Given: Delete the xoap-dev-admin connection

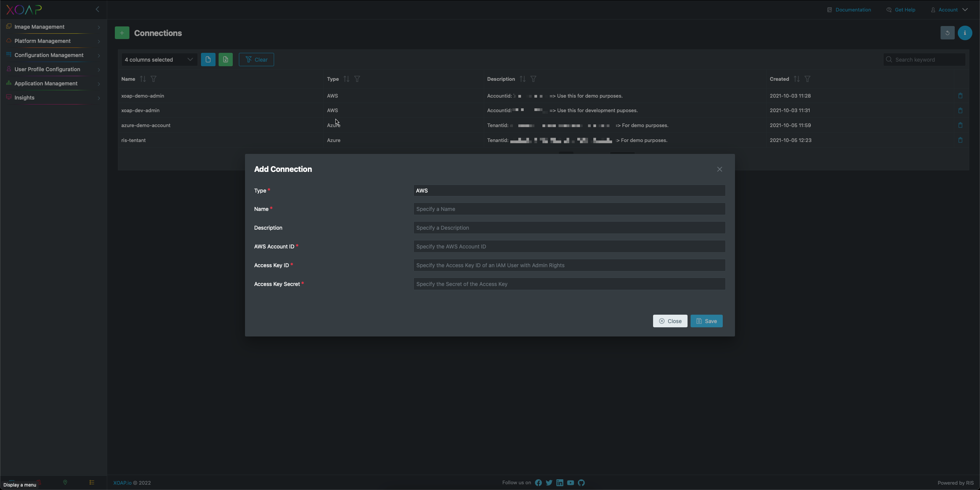Looking at the screenshot, I should point(960,111).
